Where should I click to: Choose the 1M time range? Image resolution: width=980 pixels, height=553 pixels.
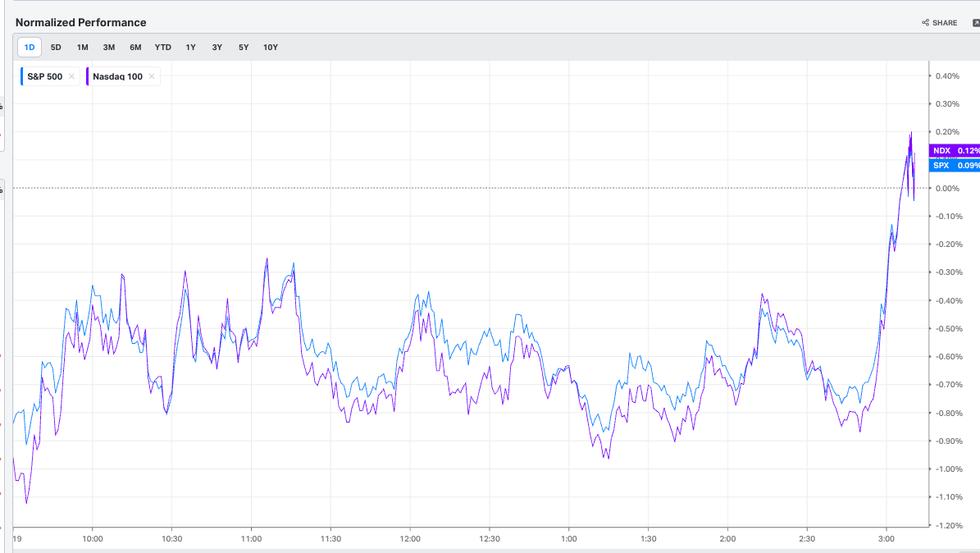(x=83, y=48)
